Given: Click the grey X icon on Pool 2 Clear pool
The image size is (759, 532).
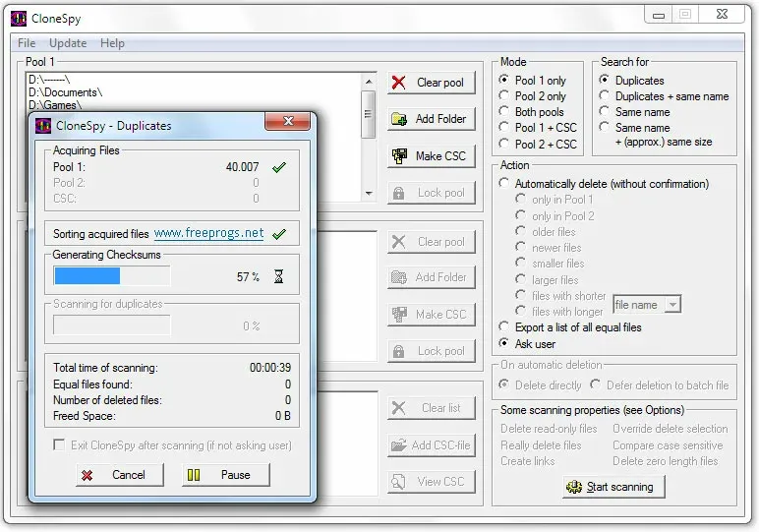Looking at the screenshot, I should [398, 242].
